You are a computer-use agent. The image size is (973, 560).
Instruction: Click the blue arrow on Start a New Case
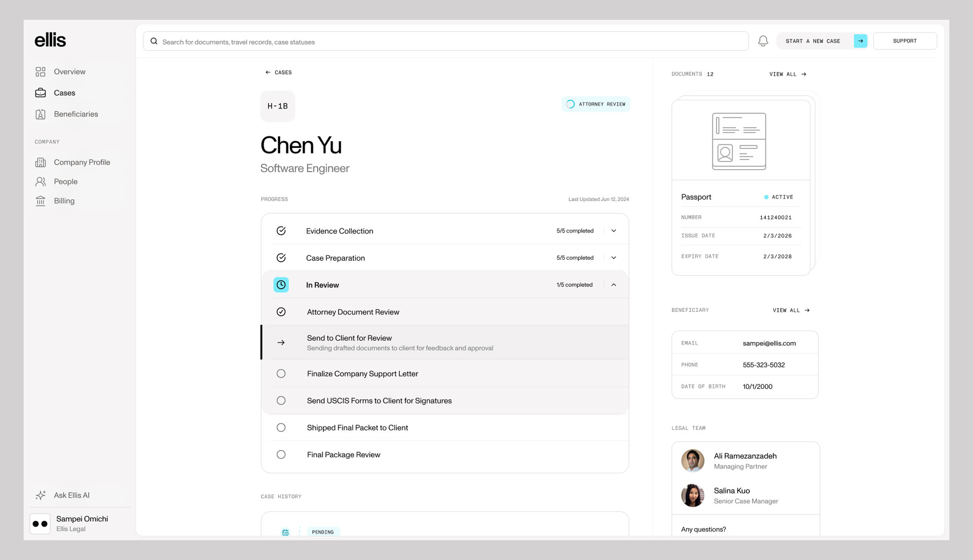[x=860, y=41]
